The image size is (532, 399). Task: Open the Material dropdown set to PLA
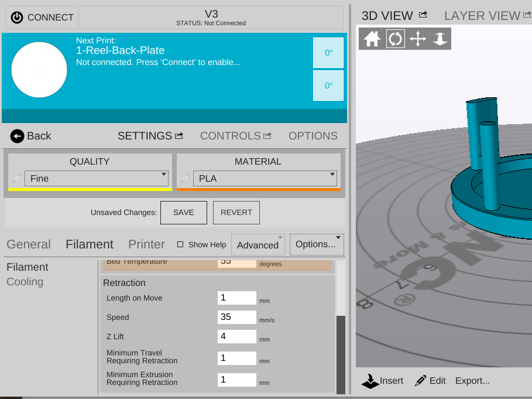pos(265,178)
